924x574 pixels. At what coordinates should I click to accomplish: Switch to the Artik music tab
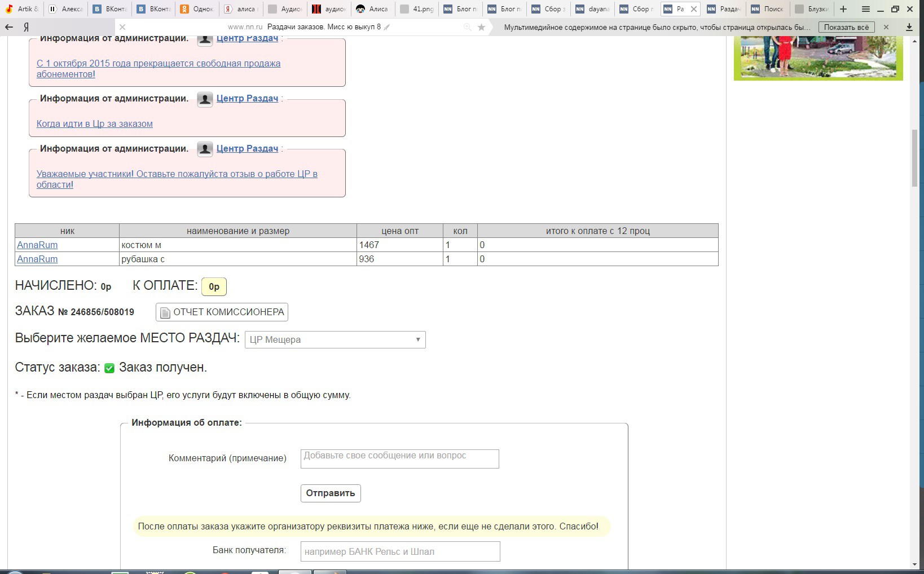pos(21,9)
